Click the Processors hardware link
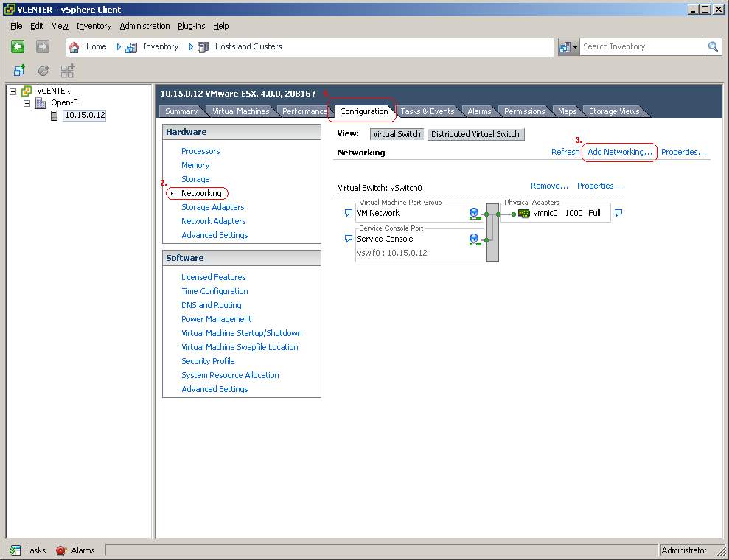The width and height of the screenshot is (729, 560). click(x=200, y=152)
